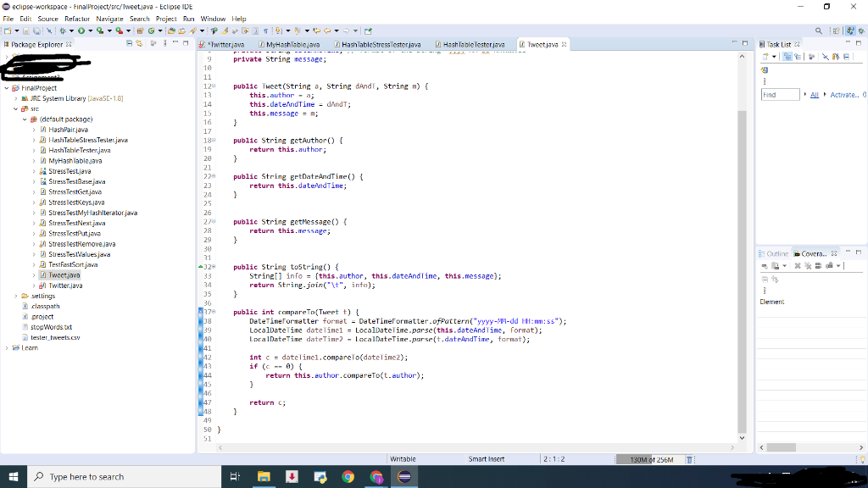The height and width of the screenshot is (488, 868).
Task: Select tester_tweets.csv in Package Explorer
Action: (x=55, y=337)
